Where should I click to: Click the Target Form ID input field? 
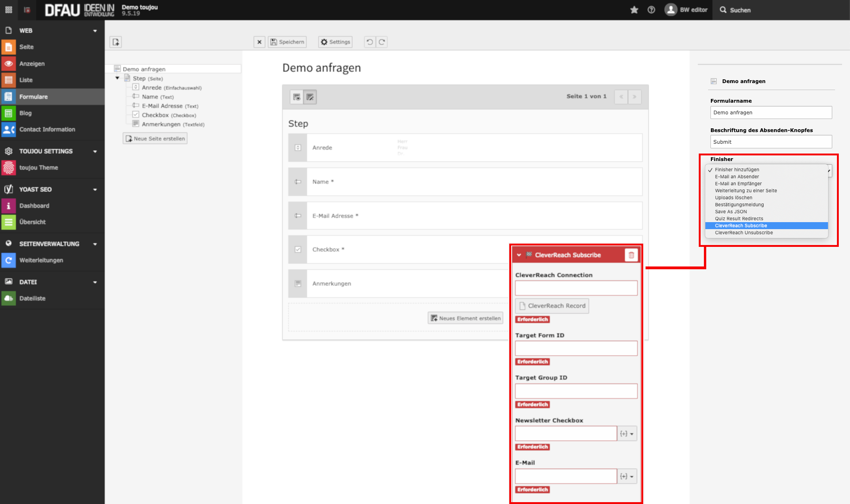point(576,349)
